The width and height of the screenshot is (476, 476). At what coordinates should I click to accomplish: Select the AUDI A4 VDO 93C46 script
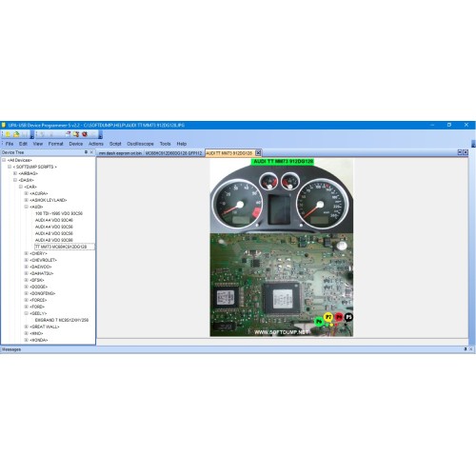54,220
